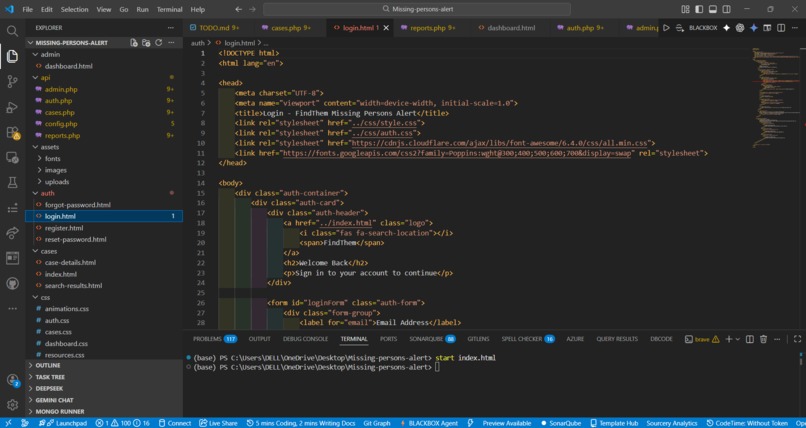
Task: Click the SonarQube status bar item
Action: pos(562,423)
